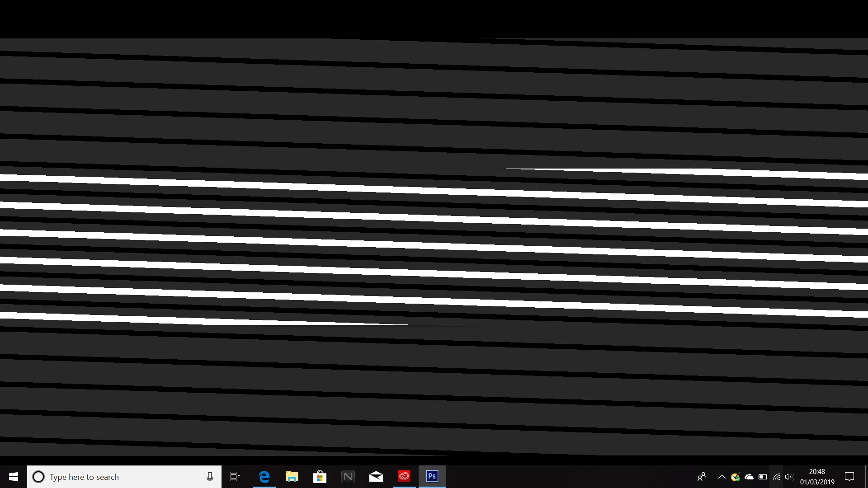Open the Wi-Fi network flyout
This screenshot has height=488, width=868.
(776, 477)
